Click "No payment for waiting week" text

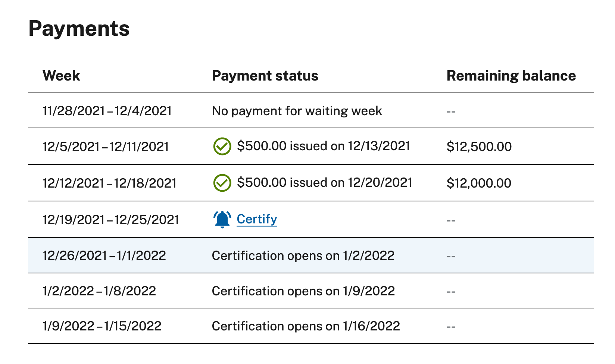pyautogui.click(x=297, y=111)
